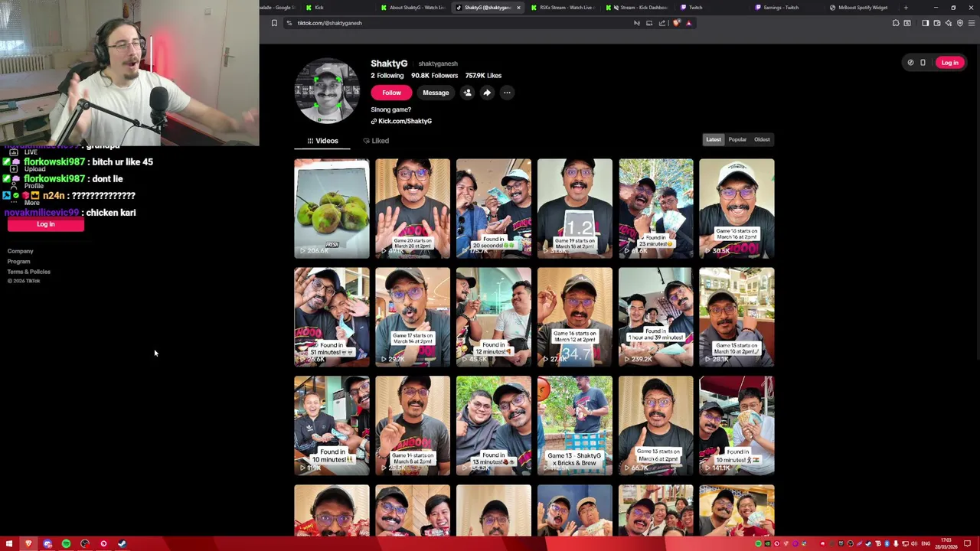
Task: Open the green fruits video thumbnail
Action: pyautogui.click(x=332, y=208)
